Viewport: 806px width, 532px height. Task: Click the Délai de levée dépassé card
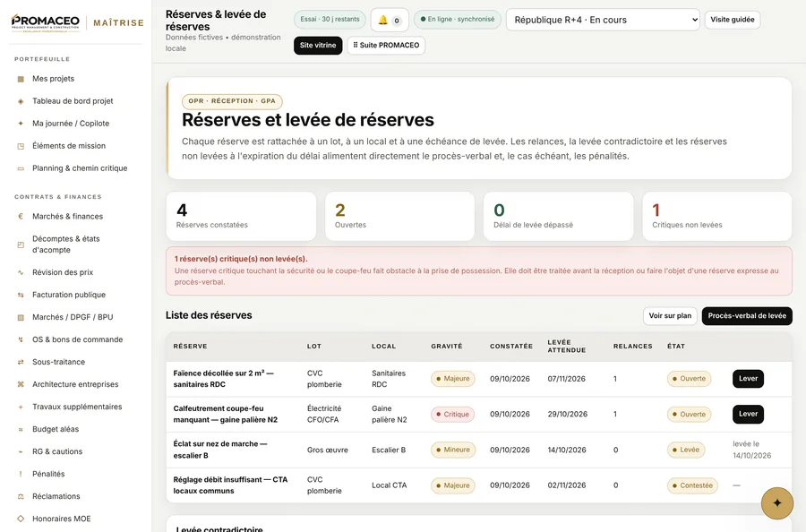558,217
